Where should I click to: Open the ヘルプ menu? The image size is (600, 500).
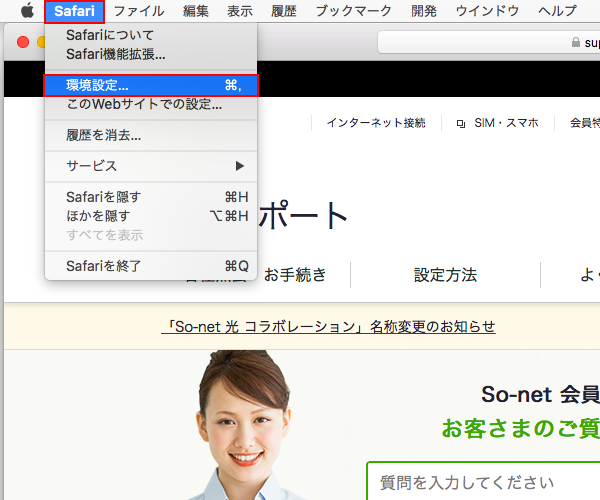pyautogui.click(x=557, y=11)
